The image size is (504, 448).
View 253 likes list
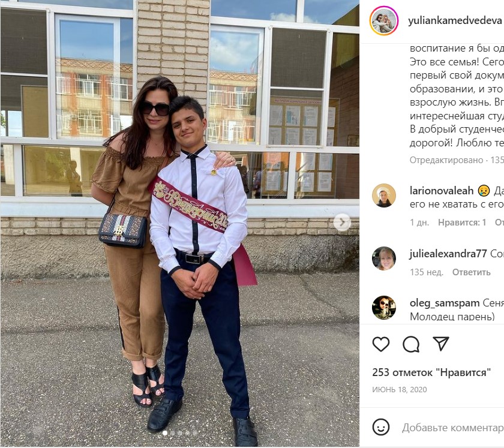tap(431, 372)
